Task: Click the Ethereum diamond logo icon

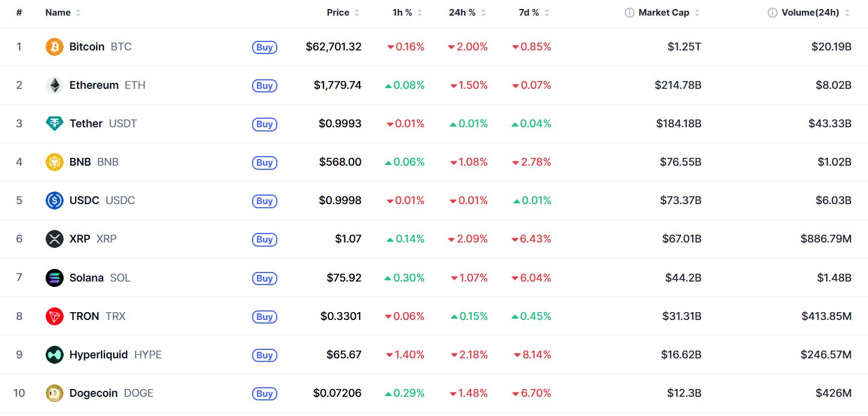Action: tap(55, 85)
